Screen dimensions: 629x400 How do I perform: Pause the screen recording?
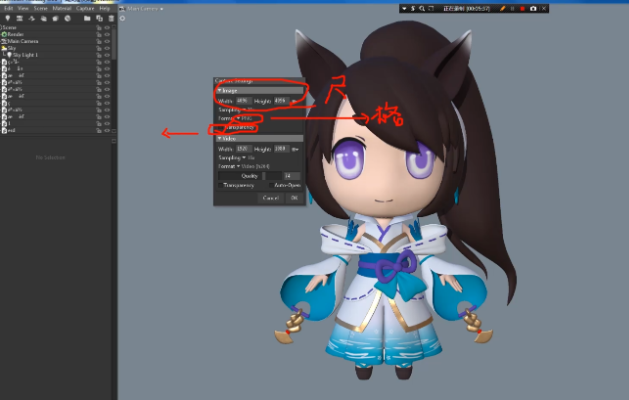click(512, 8)
